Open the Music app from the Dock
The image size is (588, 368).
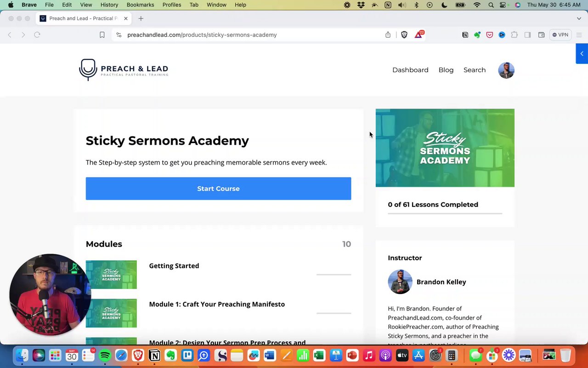[x=369, y=356]
